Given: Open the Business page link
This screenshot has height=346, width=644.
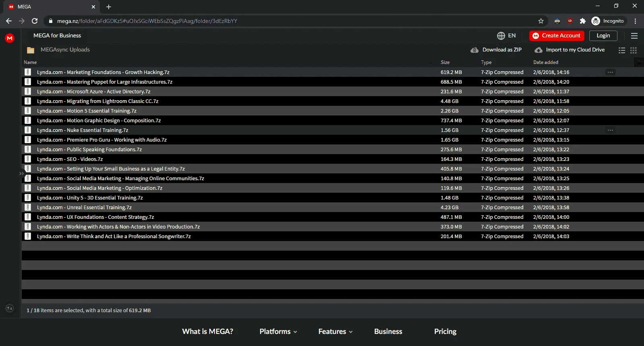Looking at the screenshot, I should (x=388, y=332).
